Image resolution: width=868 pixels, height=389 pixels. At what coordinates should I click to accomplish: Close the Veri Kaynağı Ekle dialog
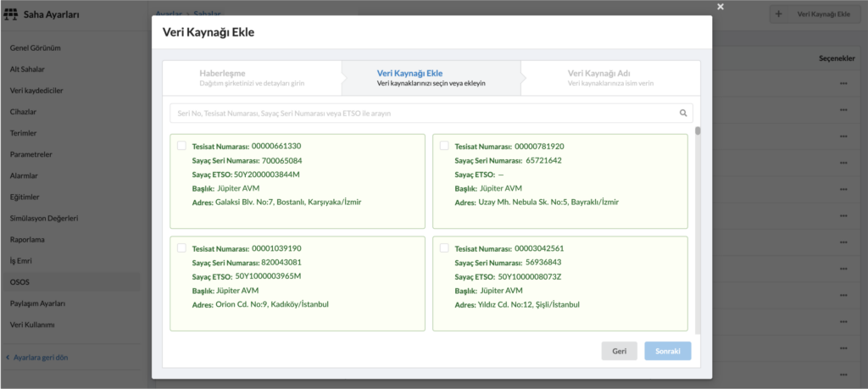click(721, 7)
